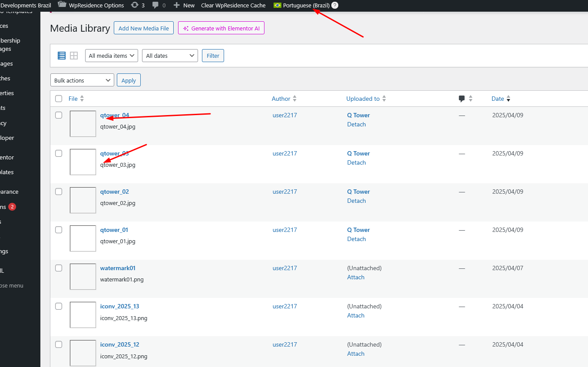
Task: Click user2217 author in watermark01 row
Action: click(285, 268)
